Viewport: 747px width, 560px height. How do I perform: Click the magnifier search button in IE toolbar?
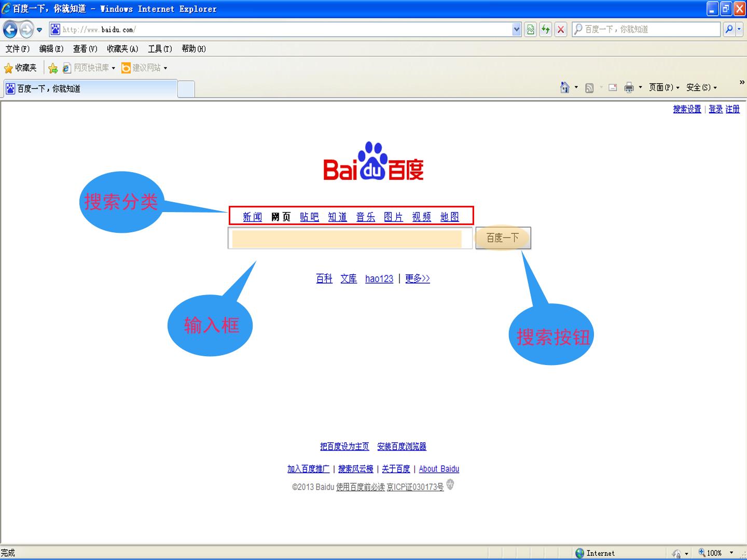[x=729, y=29]
